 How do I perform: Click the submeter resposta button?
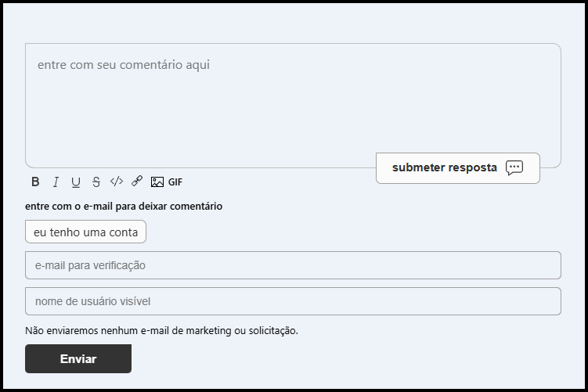458,168
